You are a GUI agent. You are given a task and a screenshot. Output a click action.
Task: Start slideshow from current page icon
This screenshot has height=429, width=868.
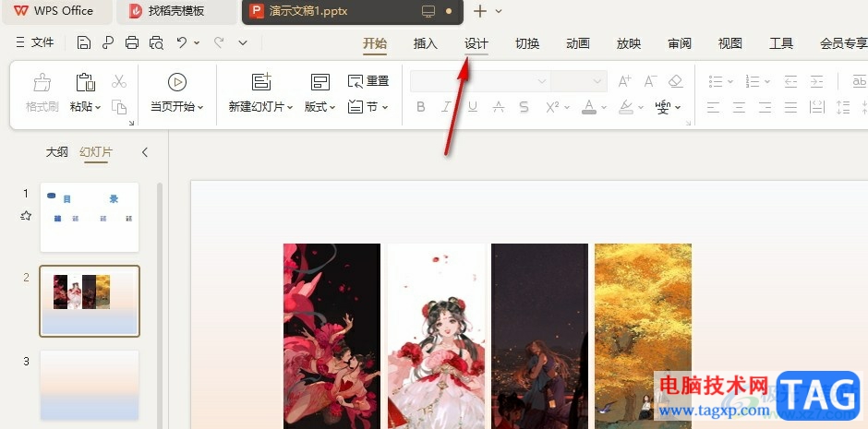[177, 82]
